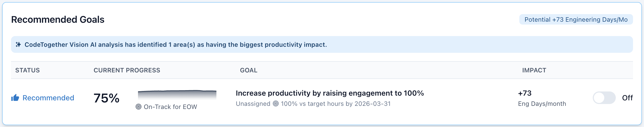
Task: Click the Unassigned assignee text
Action: (253, 104)
